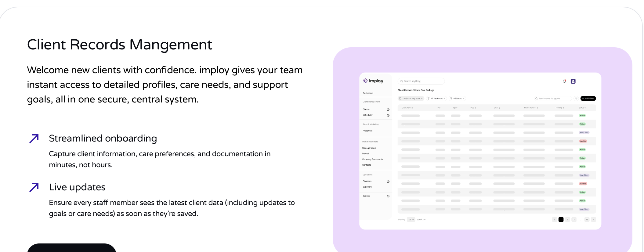The height and width of the screenshot is (252, 644).
Task: Go to page 16 in pagination
Action: tap(587, 219)
